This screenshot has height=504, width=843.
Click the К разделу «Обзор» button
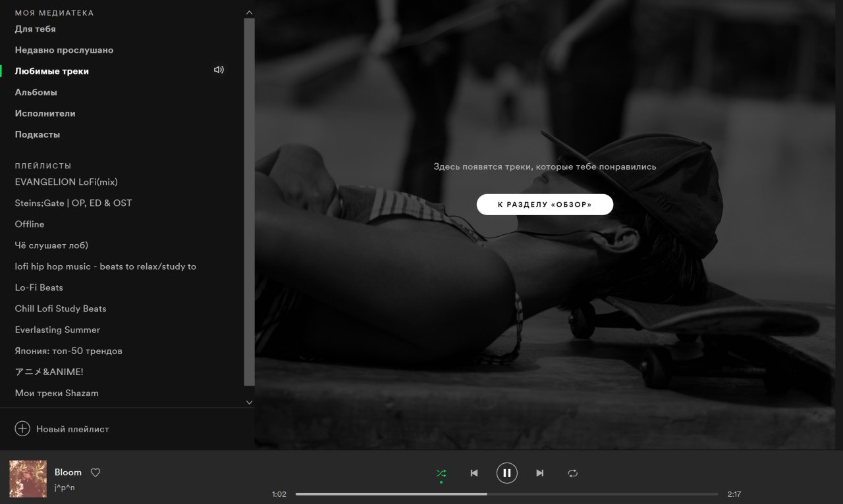[545, 205]
